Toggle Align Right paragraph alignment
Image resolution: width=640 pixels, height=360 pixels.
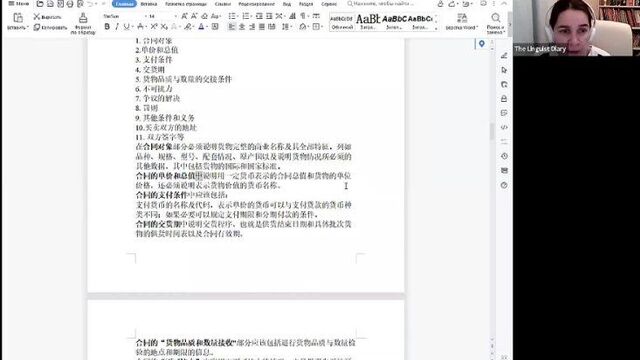(x=252, y=27)
